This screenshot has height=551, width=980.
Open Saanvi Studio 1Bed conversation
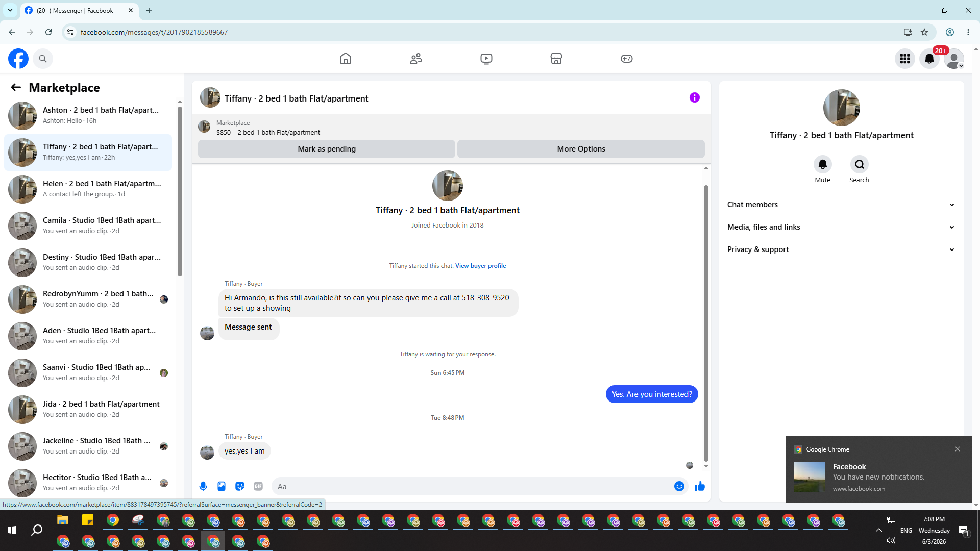(x=88, y=373)
